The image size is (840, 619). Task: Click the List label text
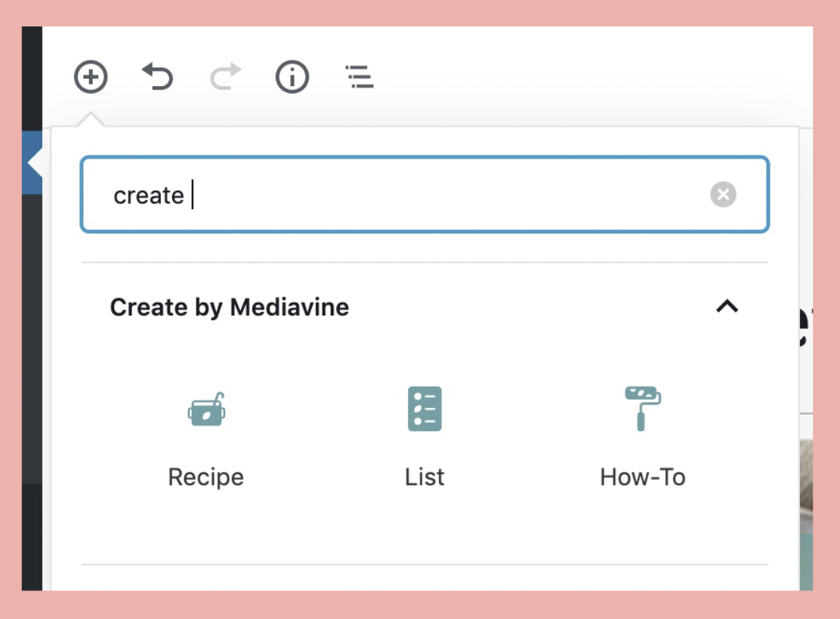[x=425, y=477]
